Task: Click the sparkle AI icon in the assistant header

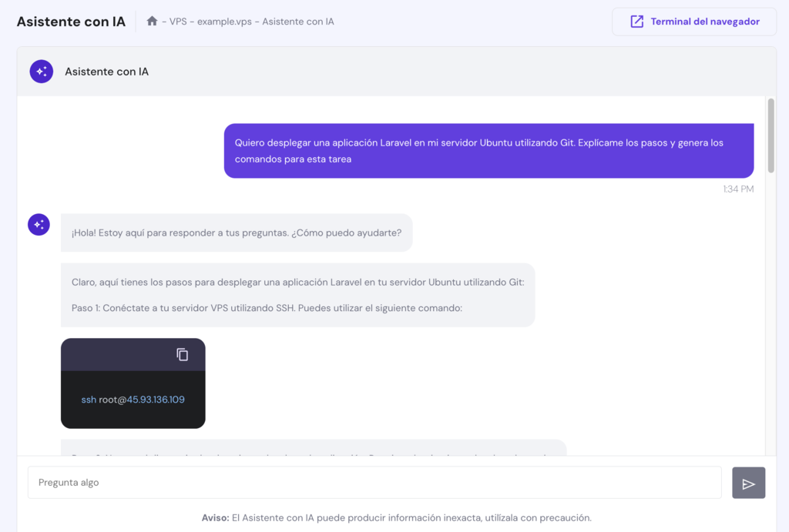Action: click(41, 71)
